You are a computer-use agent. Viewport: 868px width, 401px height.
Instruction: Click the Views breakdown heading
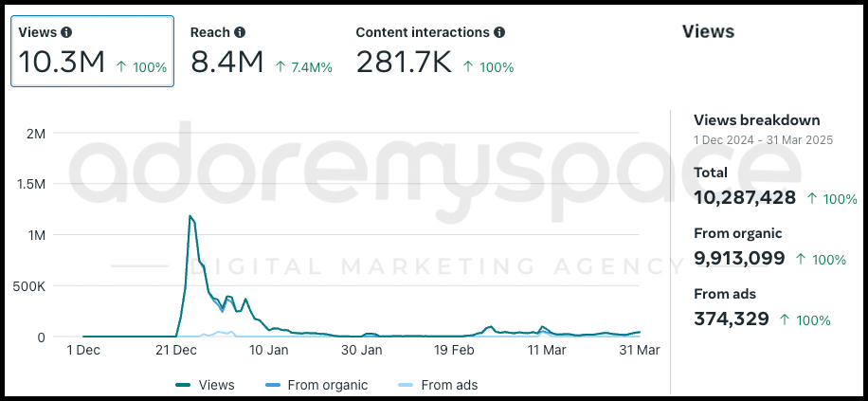[x=757, y=120]
